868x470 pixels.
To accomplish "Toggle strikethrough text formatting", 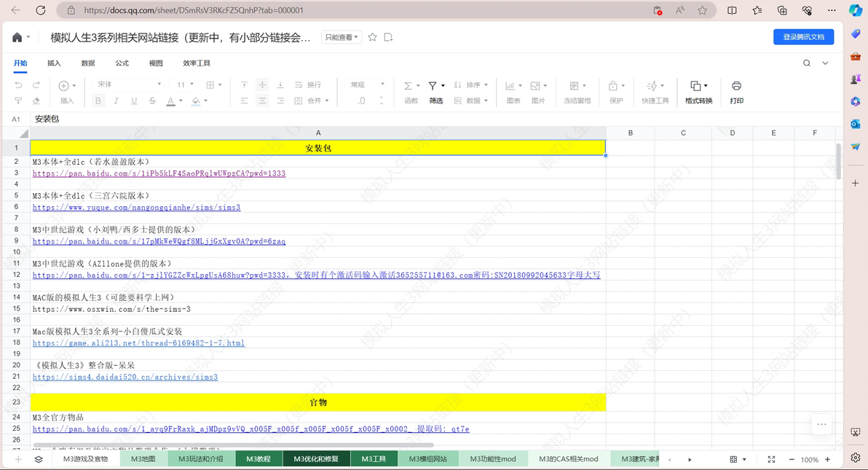I will [x=152, y=101].
